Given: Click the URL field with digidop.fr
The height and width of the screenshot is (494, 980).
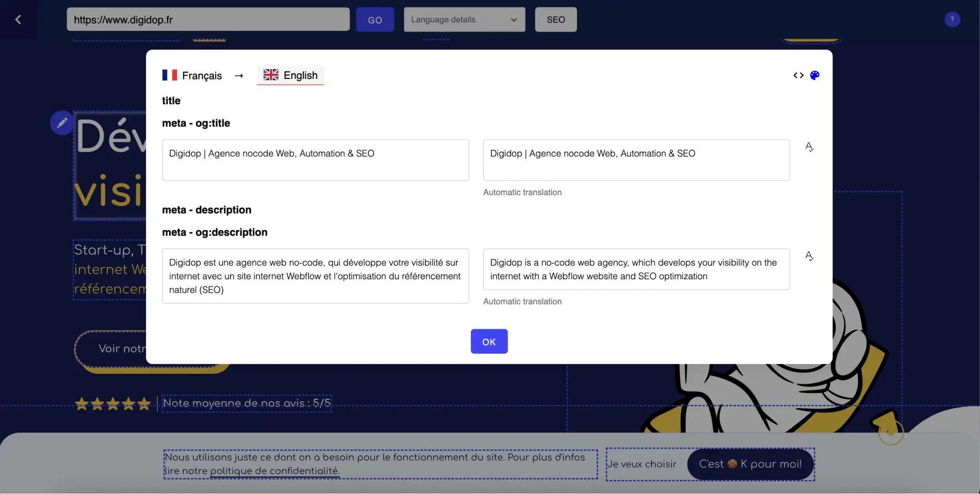Looking at the screenshot, I should [208, 20].
